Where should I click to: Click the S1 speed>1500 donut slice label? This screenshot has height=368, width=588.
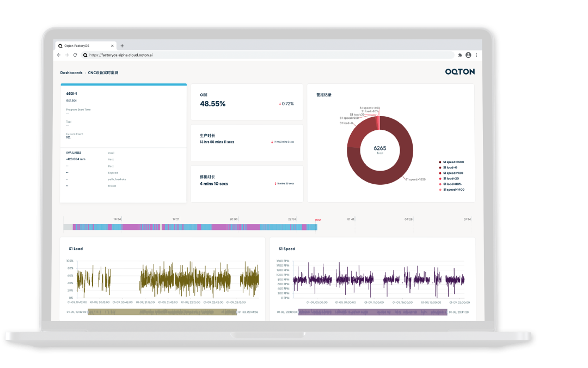415,179
